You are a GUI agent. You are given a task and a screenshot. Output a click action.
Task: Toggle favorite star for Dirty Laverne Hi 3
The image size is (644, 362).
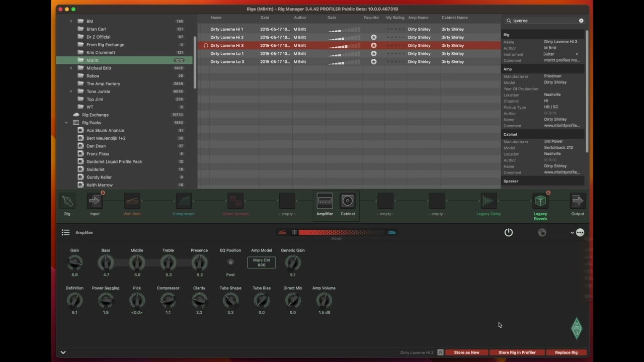click(373, 45)
